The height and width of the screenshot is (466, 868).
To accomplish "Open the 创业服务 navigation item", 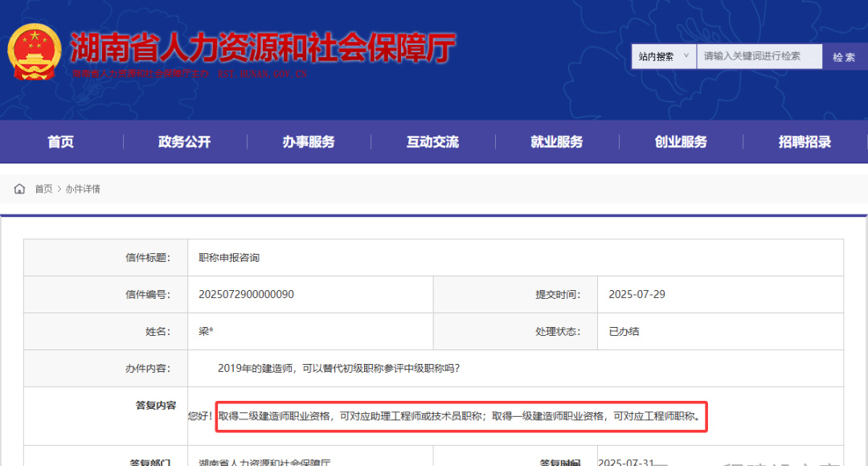I will point(681,142).
